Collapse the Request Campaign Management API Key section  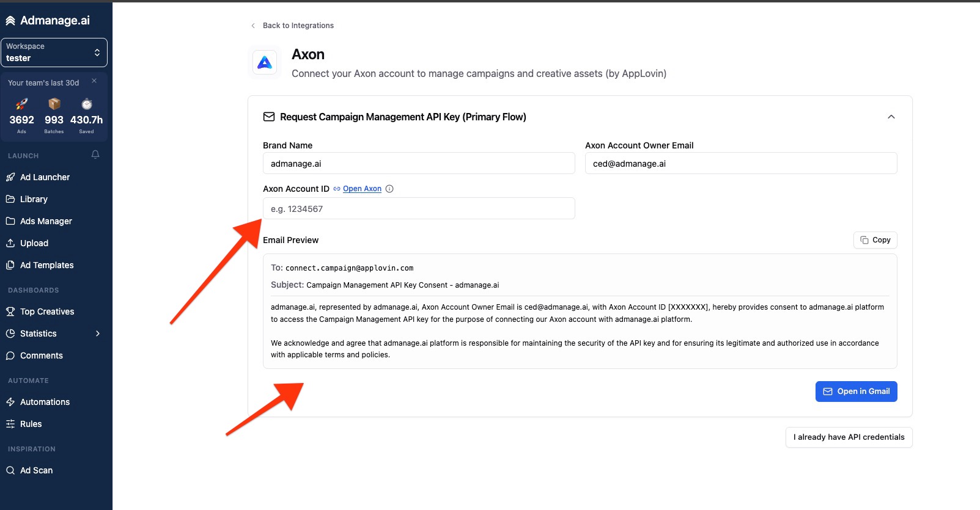click(x=891, y=117)
